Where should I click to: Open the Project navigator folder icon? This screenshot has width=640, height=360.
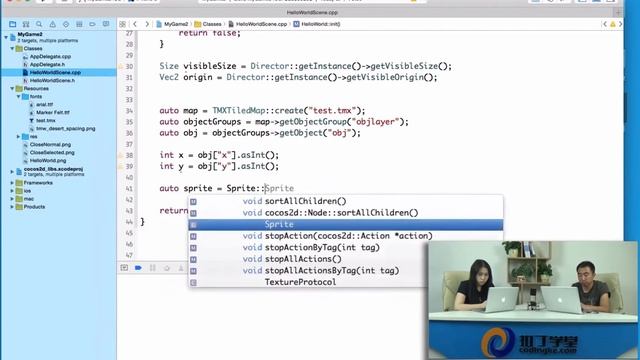tap(13, 24)
